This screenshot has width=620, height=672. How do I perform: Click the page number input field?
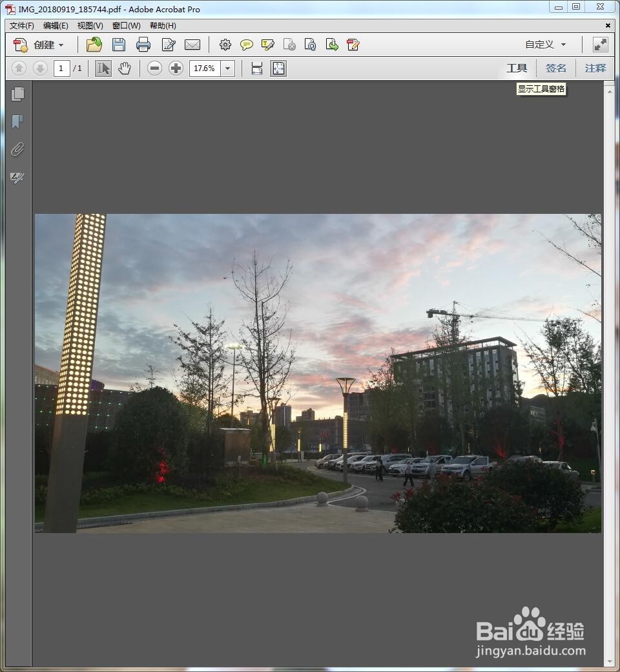61,67
